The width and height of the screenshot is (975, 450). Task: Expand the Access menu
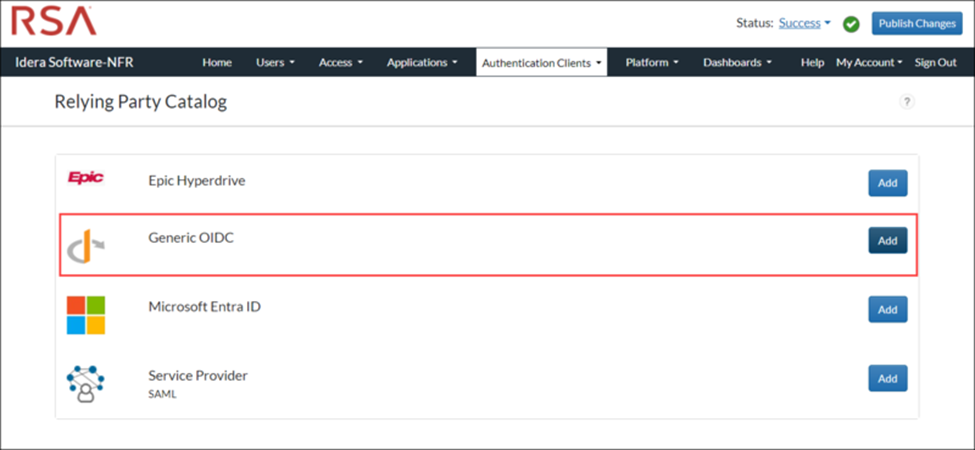[340, 62]
